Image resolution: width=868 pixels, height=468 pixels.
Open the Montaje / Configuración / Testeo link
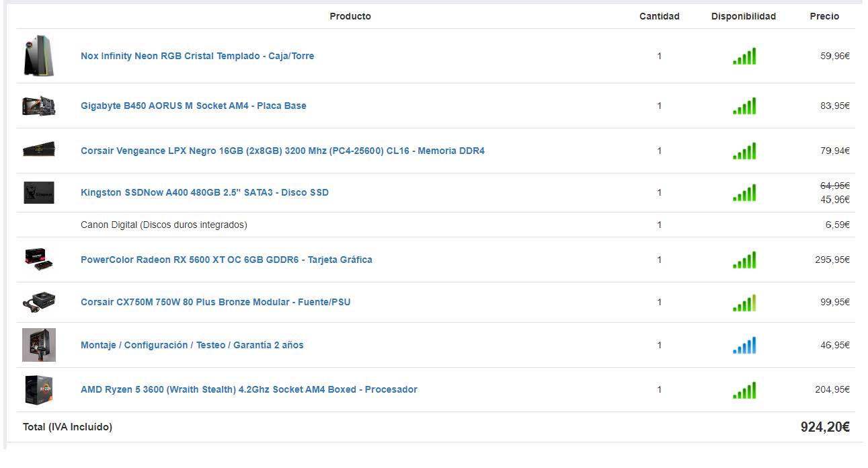[192, 345]
